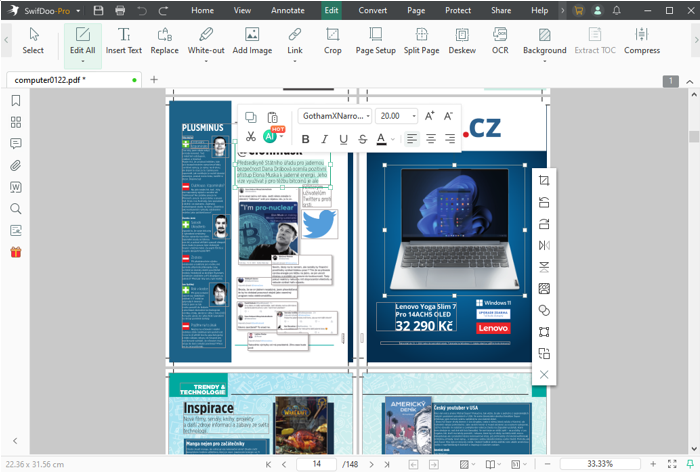Click the OCR tool icon
This screenshot has width=700, height=472.
pos(500,40)
